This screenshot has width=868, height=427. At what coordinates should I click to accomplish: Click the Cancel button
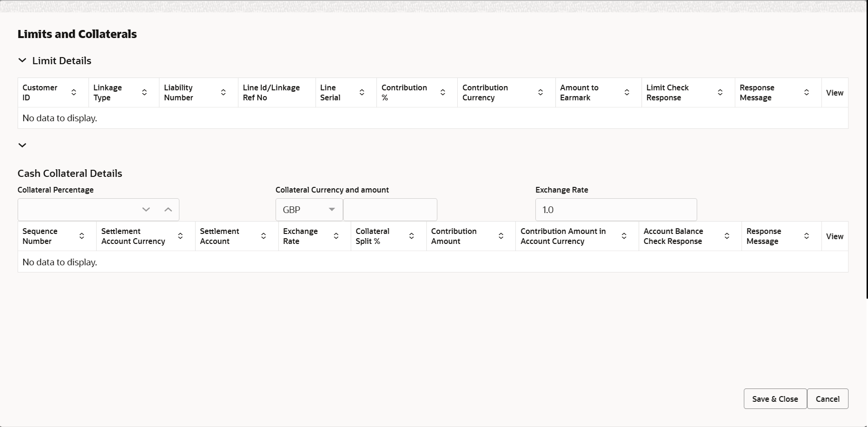[x=828, y=399]
